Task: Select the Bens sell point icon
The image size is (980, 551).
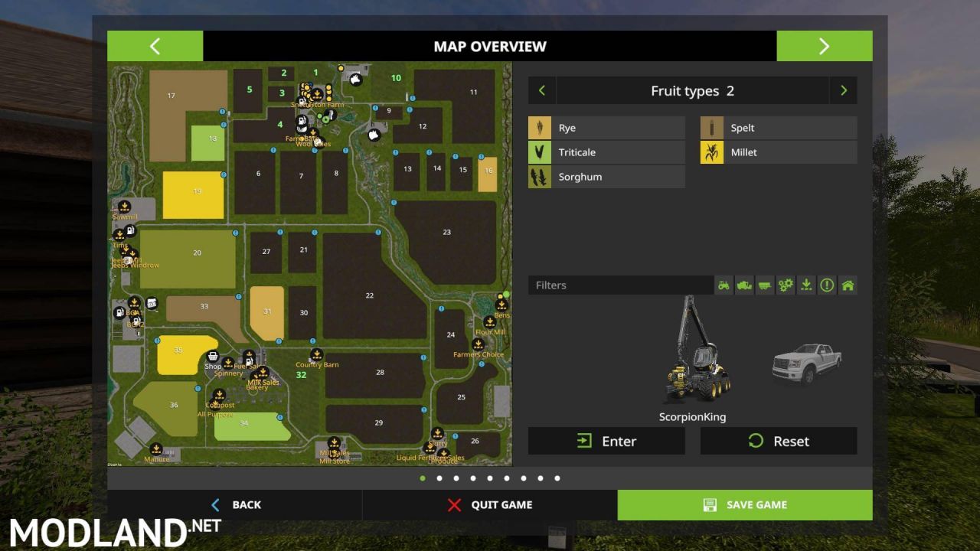Action: tap(501, 305)
